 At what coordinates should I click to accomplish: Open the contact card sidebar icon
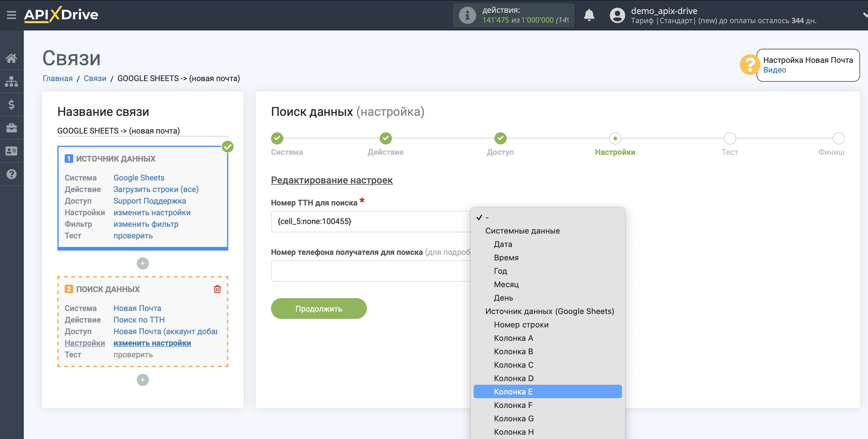point(12,151)
